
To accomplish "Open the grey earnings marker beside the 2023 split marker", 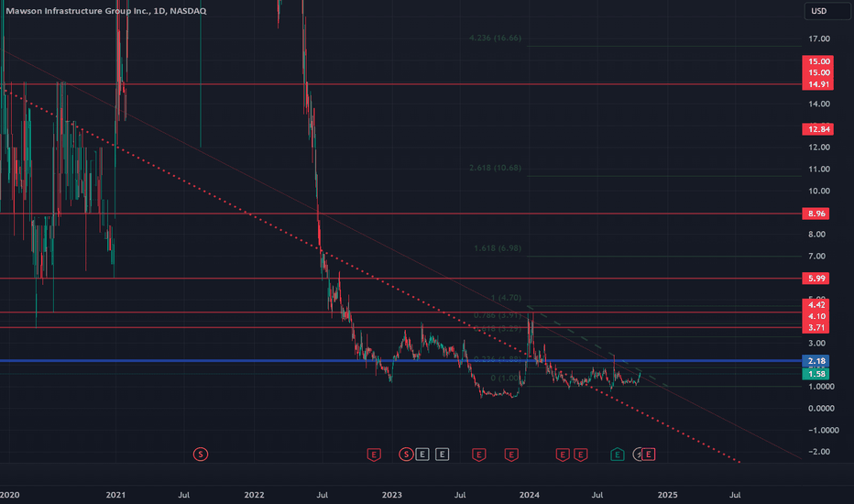I will (422, 454).
